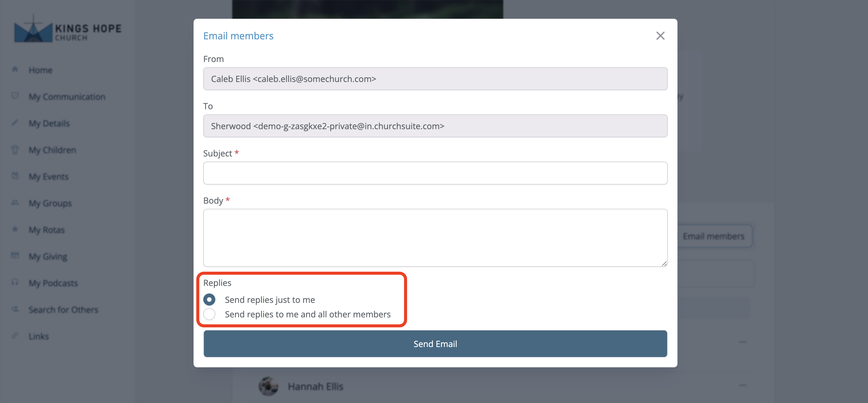Click the Send Email button
868x403 pixels.
(x=435, y=344)
